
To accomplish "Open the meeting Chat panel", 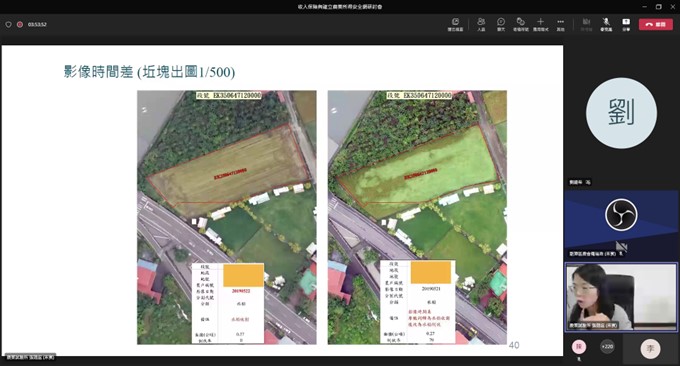I will 501,24.
